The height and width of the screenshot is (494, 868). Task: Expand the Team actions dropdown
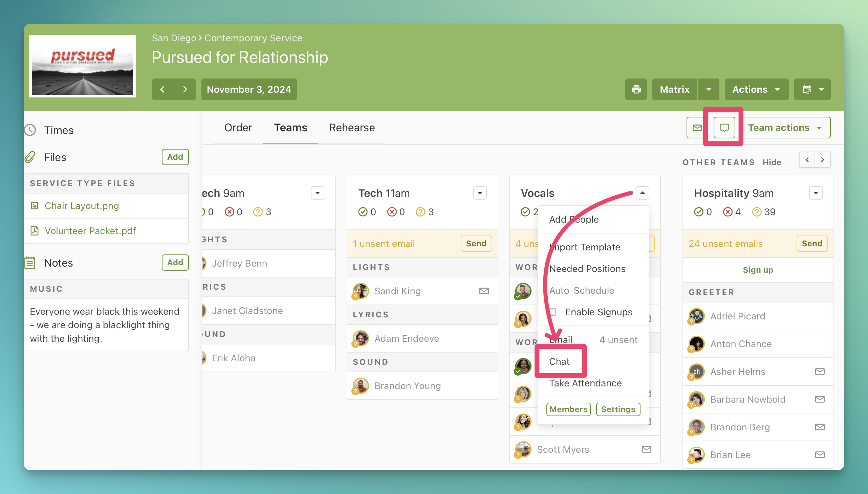pyautogui.click(x=785, y=128)
